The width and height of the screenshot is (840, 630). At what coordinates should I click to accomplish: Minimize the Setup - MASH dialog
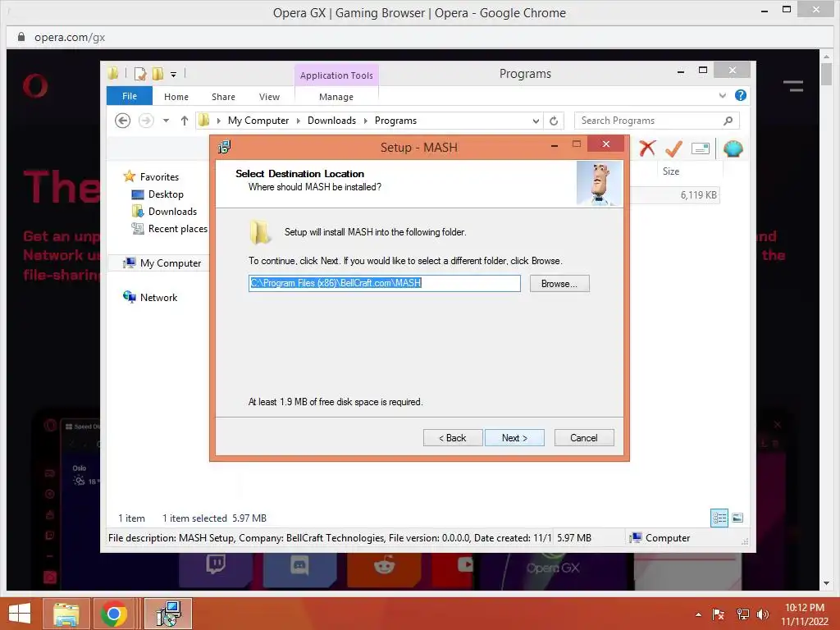tap(555, 144)
